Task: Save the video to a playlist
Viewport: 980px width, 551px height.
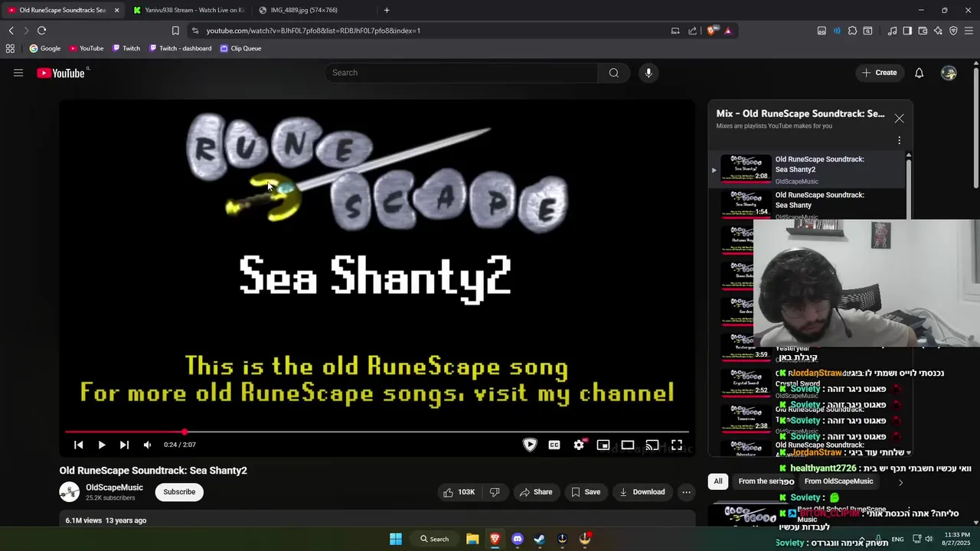Action: point(586,492)
